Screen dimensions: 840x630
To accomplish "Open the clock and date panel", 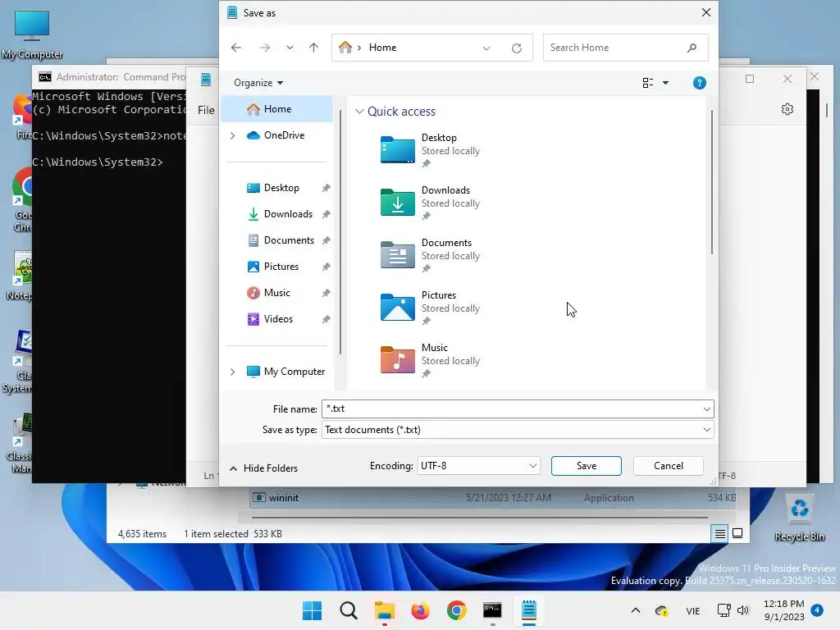I will (783, 610).
